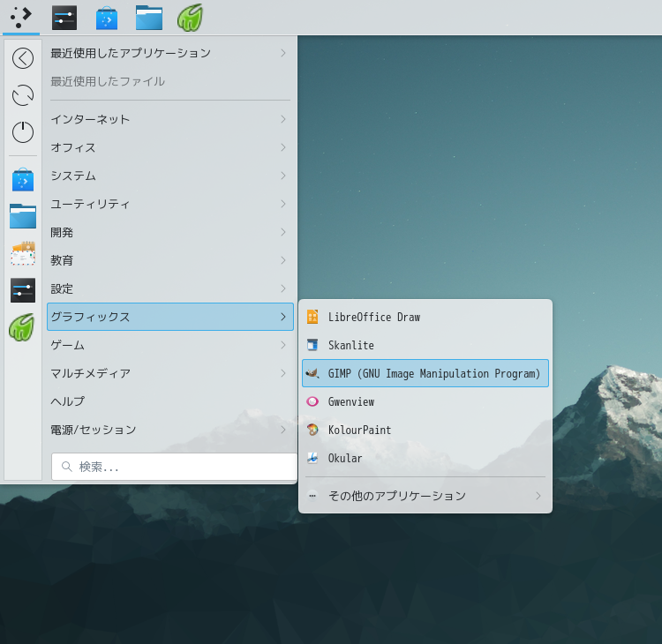Launch Discover store from the top panel
This screenshot has width=662, height=644.
pyautogui.click(x=107, y=18)
